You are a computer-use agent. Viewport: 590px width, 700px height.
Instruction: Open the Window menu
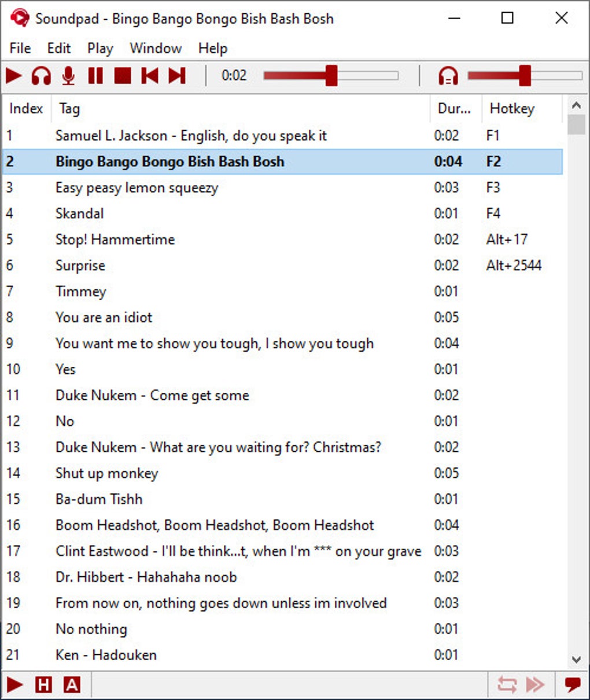(x=156, y=48)
